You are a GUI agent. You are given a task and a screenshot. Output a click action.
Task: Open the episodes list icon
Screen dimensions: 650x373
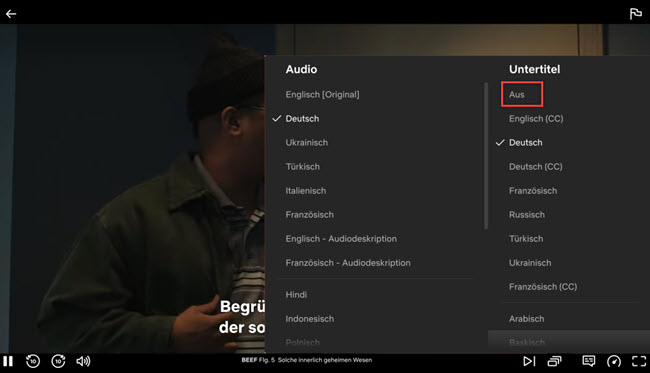point(554,361)
